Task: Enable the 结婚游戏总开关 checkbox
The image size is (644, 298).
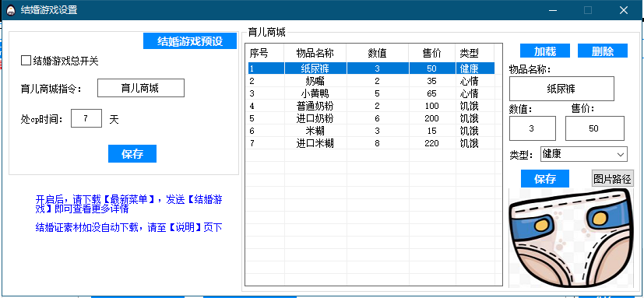Action: tap(26, 61)
